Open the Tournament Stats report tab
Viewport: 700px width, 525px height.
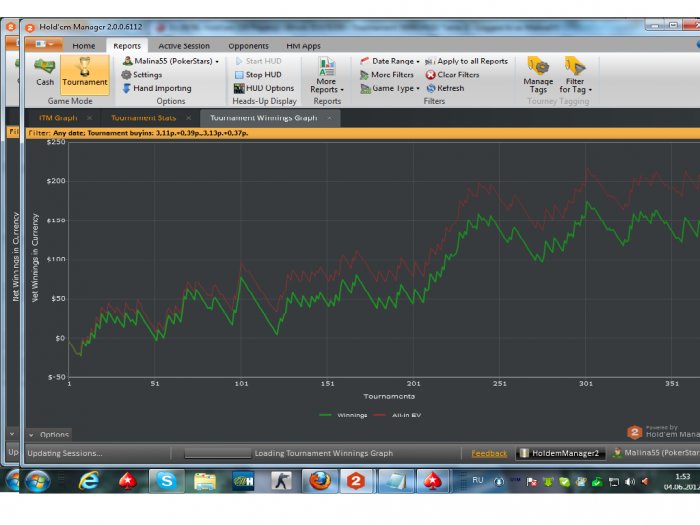[x=143, y=118]
